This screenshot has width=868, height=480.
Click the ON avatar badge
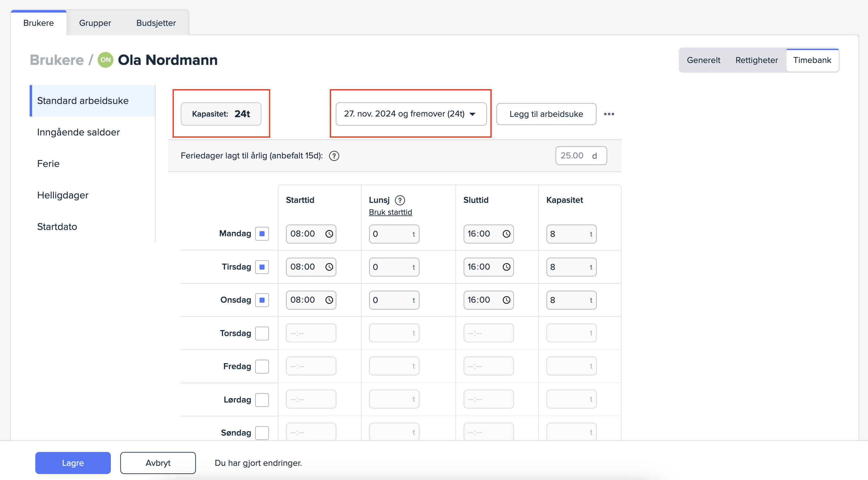(105, 60)
